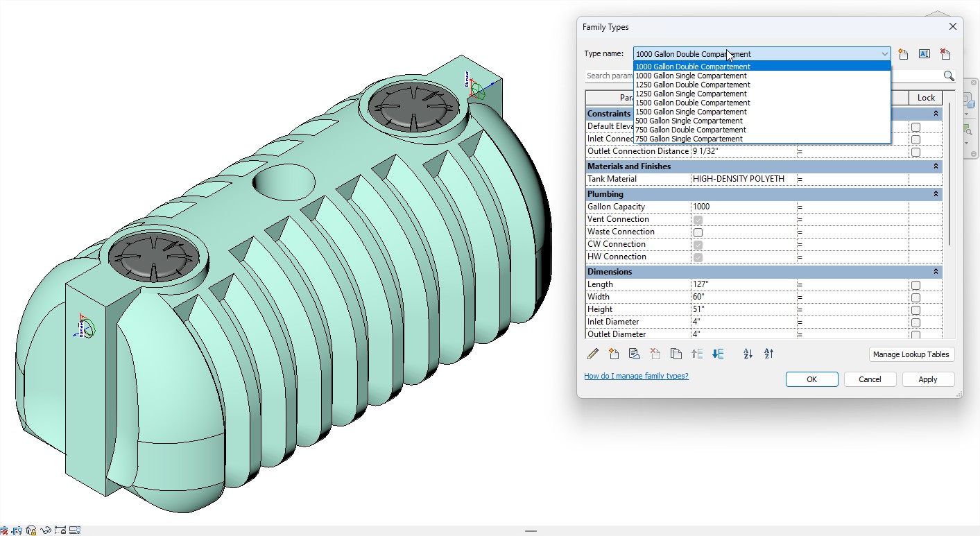Choose 1250 Gallon Double Compartement type

pos(762,85)
